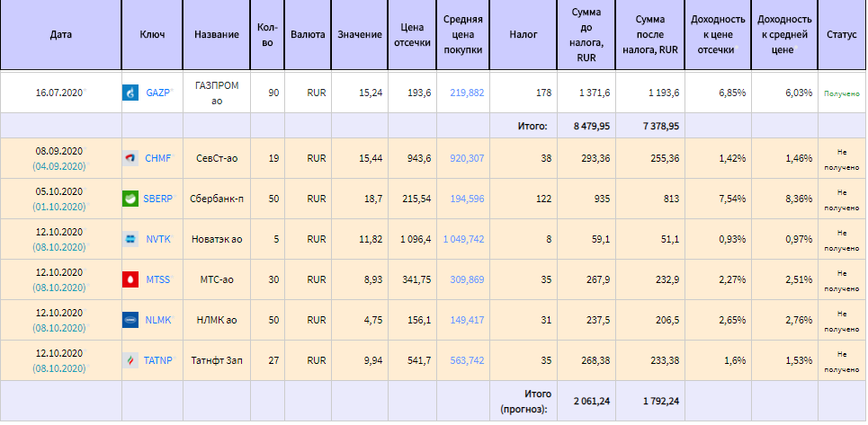Select the yield value 7,54%
The height and width of the screenshot is (425, 868).
pos(732,199)
